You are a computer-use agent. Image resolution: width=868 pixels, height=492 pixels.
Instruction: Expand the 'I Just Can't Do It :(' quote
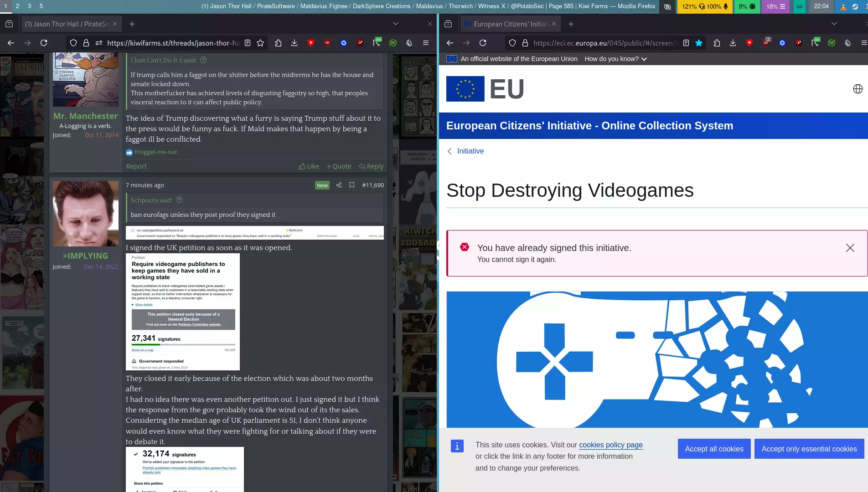[x=203, y=60]
